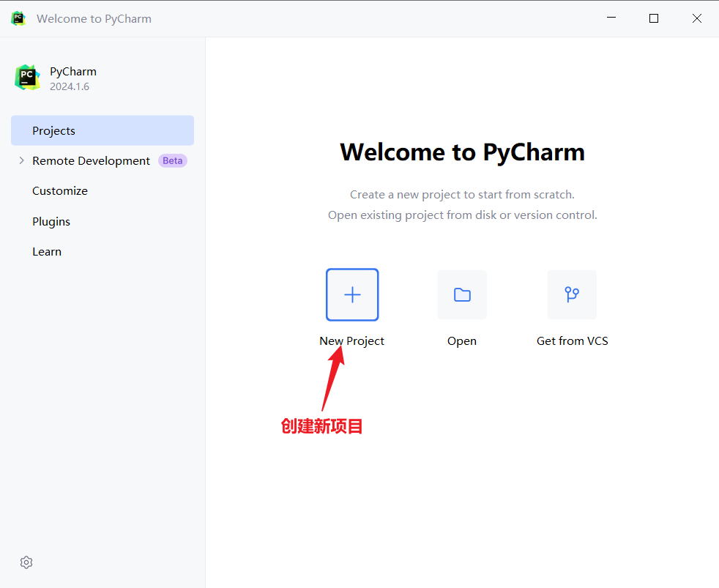The image size is (719, 588).
Task: Click the New Project plus icon
Action: (352, 294)
